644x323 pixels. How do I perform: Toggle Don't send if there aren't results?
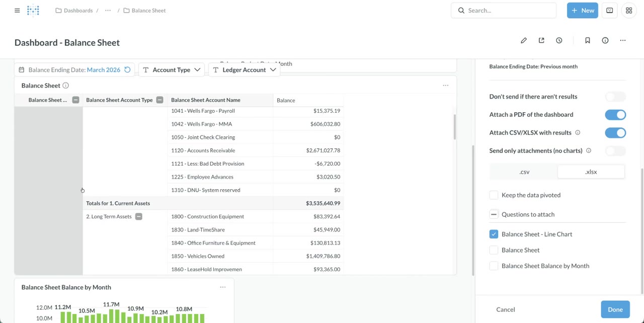(x=615, y=97)
